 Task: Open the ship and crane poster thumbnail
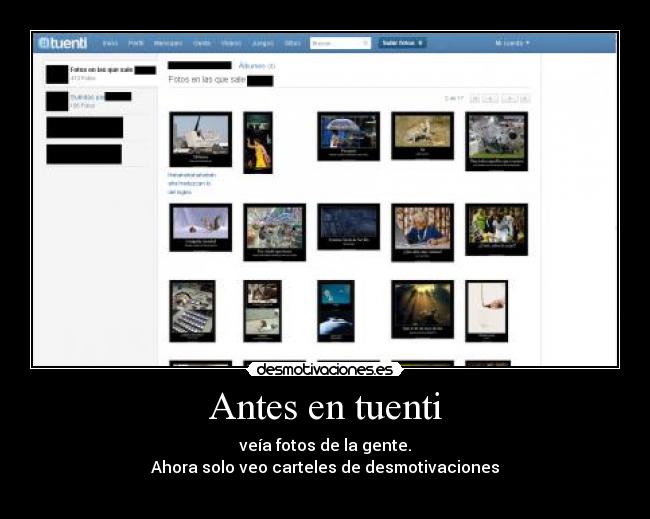click(x=201, y=139)
